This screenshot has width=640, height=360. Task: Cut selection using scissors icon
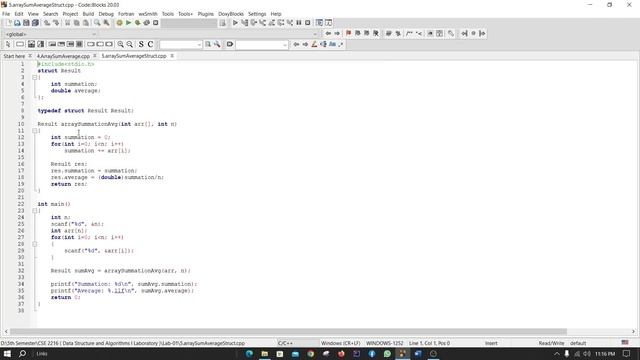[x=67, y=23]
